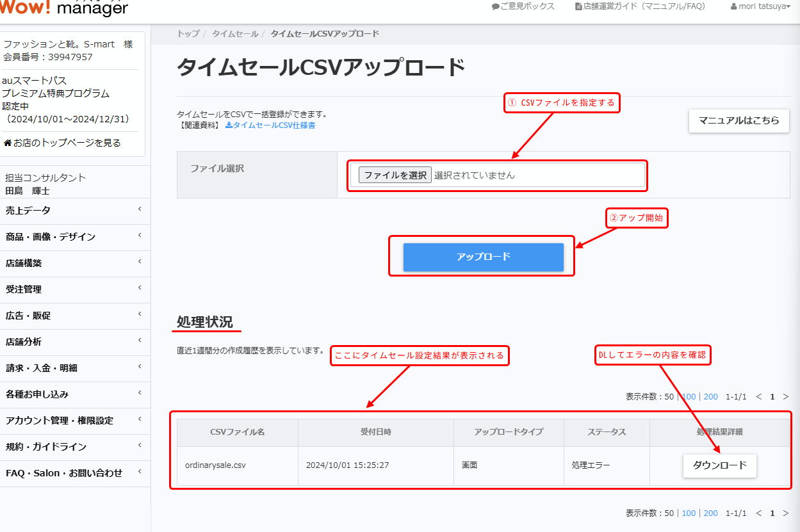This screenshot has width=800, height=532.
Task: Open the 店舗運営ガイド manual/FAQ link
Action: (x=640, y=6)
